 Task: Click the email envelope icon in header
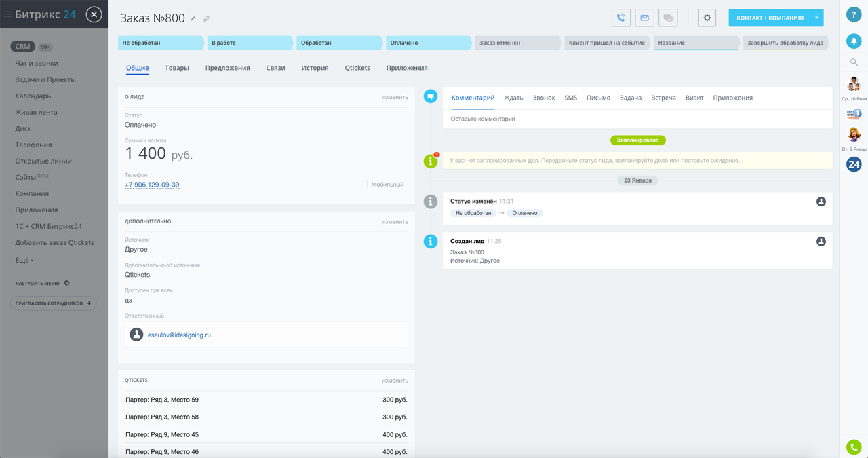(x=644, y=18)
